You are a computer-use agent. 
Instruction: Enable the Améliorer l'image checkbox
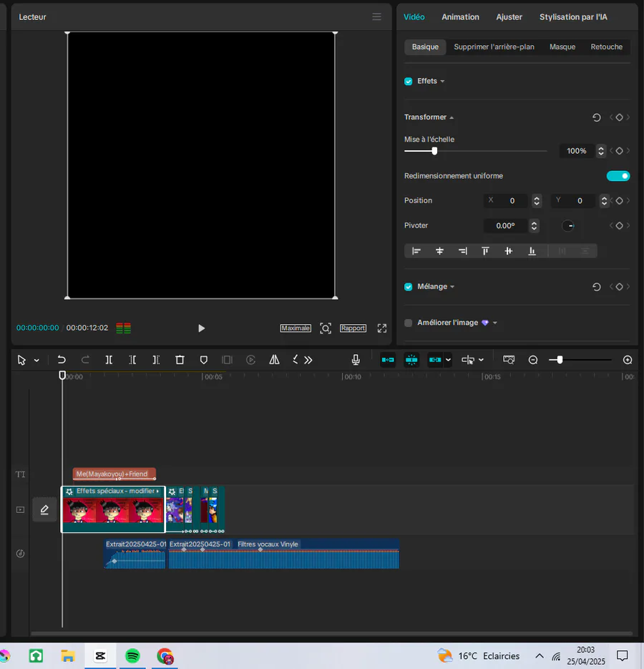coord(409,323)
